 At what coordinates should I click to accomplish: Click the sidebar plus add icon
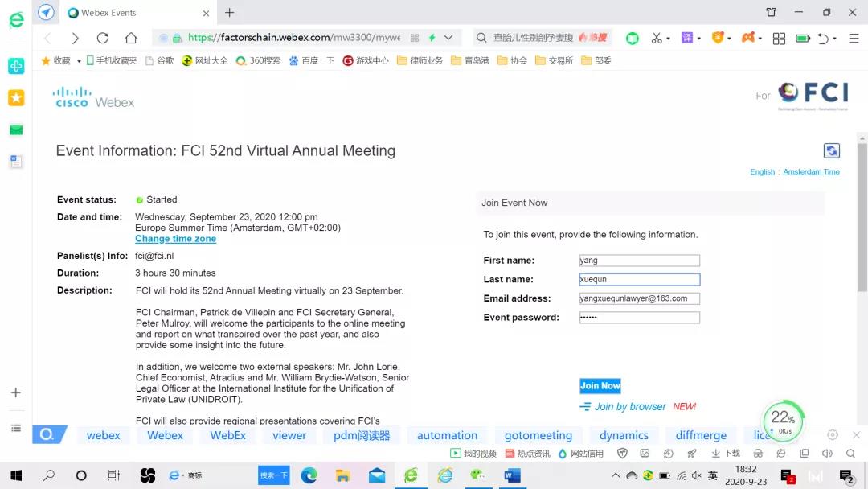(x=15, y=392)
